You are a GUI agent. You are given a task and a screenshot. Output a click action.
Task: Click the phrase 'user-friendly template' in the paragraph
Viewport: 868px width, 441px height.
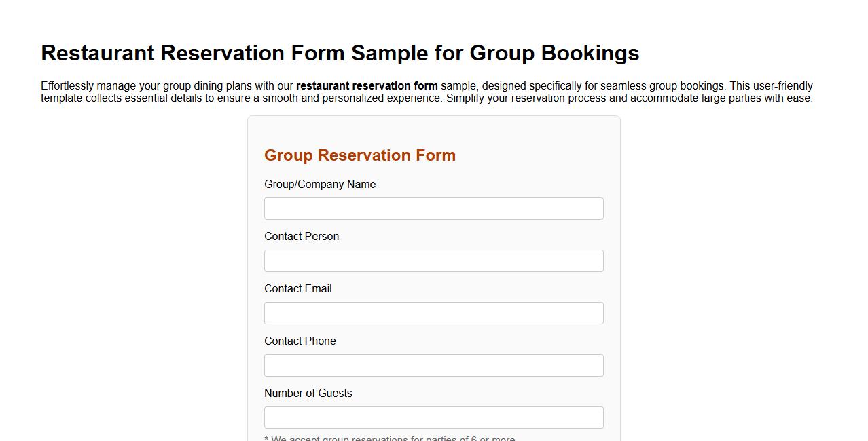[x=782, y=85]
